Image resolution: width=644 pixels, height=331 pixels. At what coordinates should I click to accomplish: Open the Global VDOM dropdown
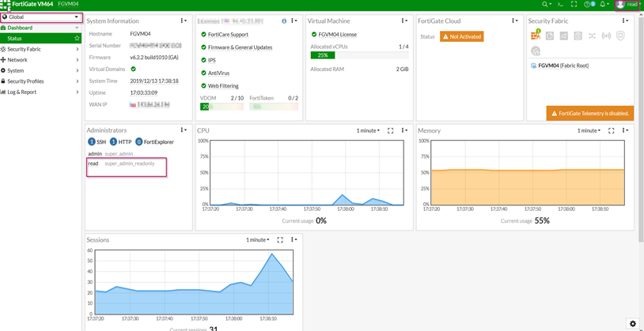point(41,17)
